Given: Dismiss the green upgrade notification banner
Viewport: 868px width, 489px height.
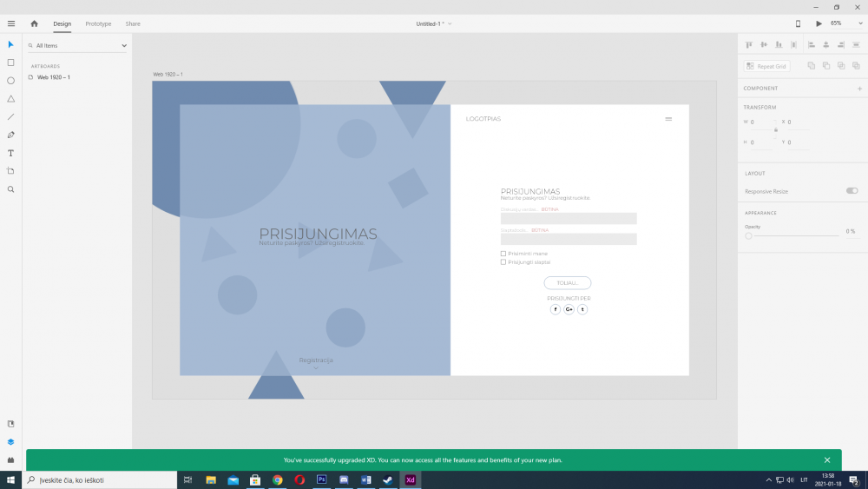Looking at the screenshot, I should (x=827, y=460).
